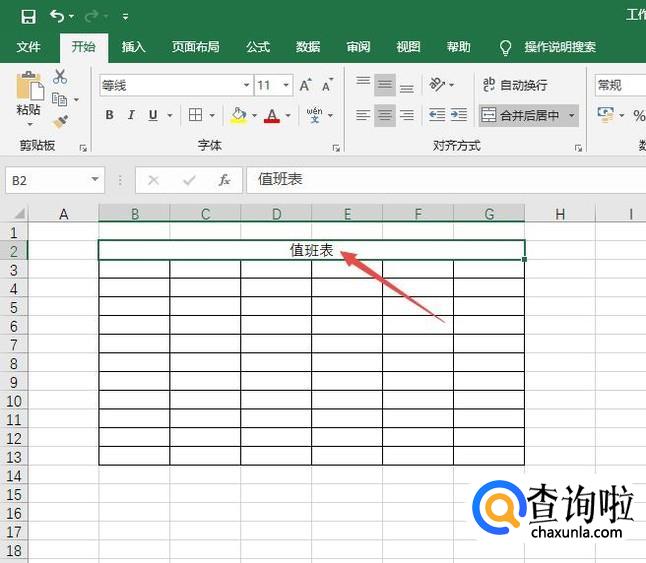Open the copy options dropdown arrow
Viewport: 646px width, 563px height.
[76, 100]
